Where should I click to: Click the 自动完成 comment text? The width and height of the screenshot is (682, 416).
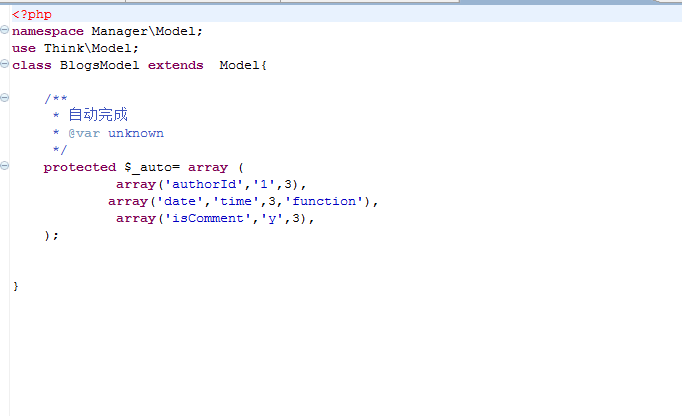98,116
